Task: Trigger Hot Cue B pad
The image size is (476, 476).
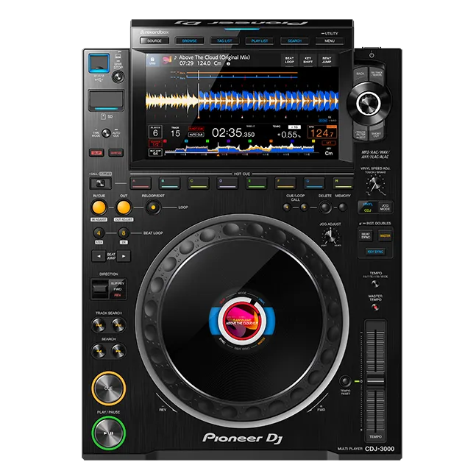Action: click(169, 183)
